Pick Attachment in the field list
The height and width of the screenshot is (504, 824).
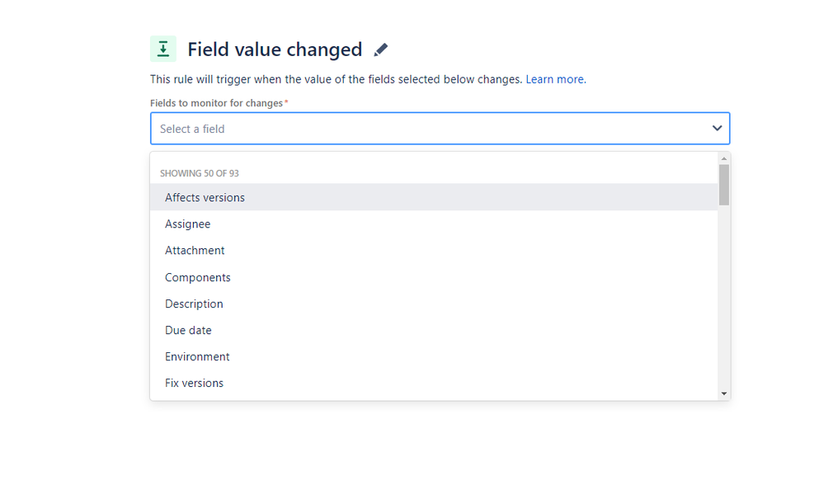(434, 250)
